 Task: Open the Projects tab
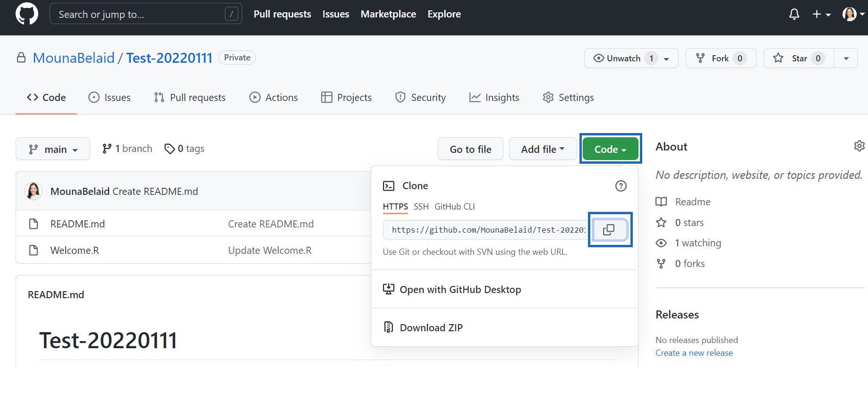347,98
